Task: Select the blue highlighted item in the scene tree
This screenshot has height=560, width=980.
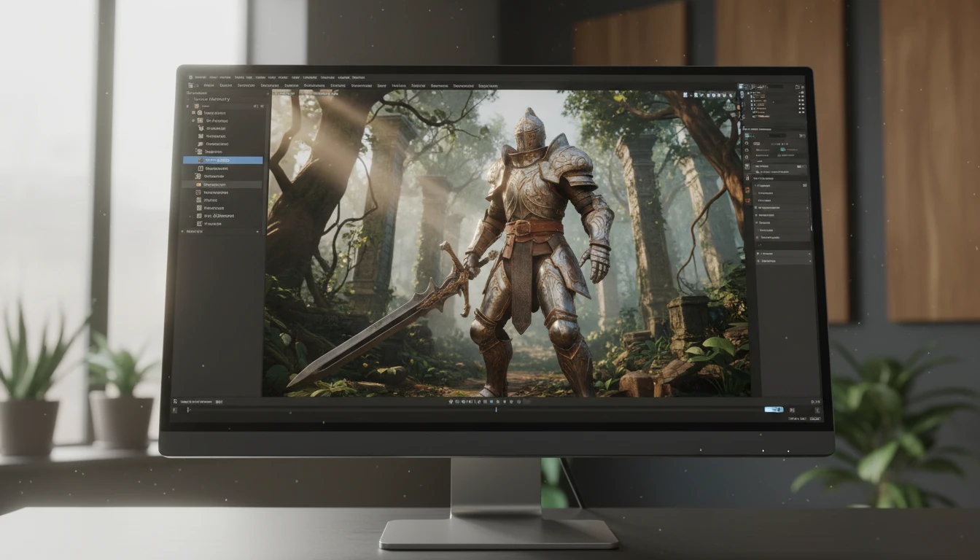Action: 223,160
